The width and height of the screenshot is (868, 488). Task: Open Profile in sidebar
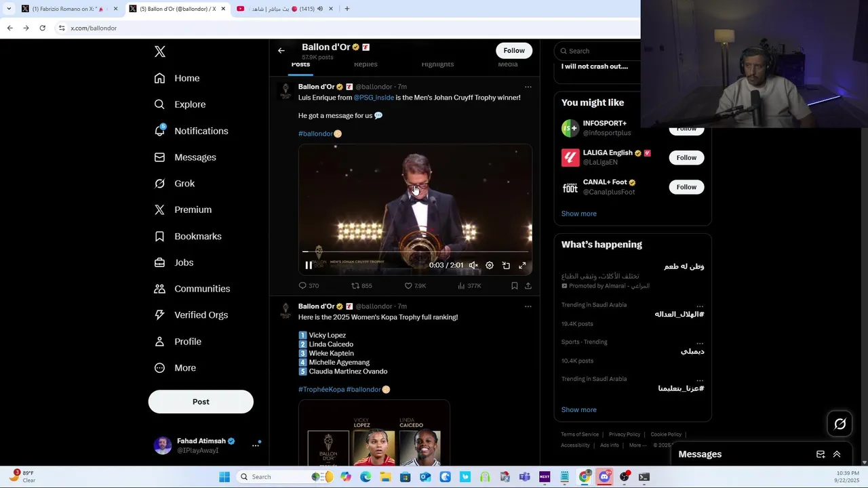tap(178, 342)
